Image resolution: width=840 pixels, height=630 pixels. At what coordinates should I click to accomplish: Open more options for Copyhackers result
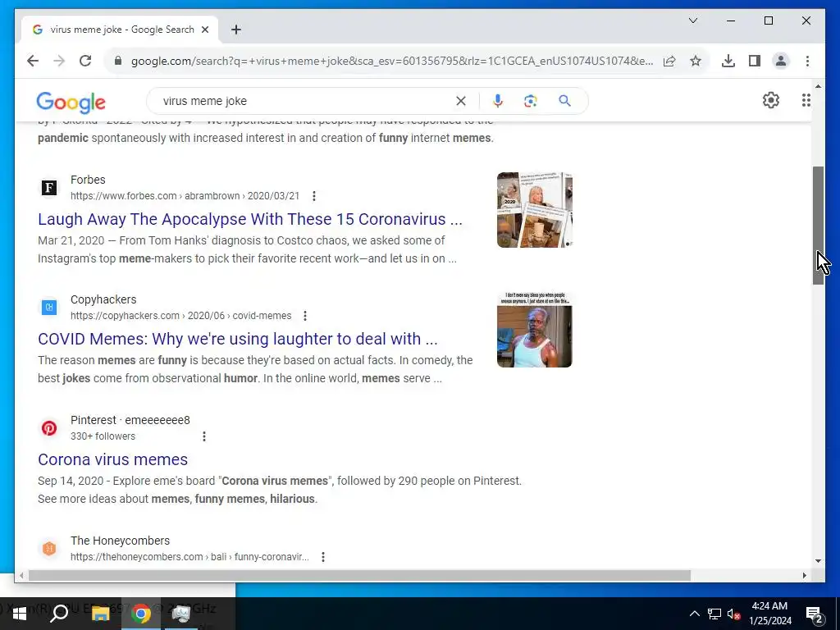click(305, 316)
